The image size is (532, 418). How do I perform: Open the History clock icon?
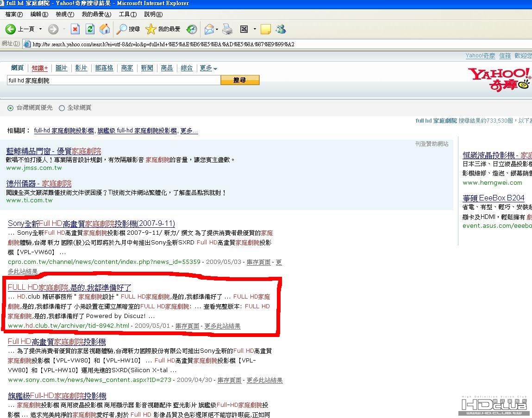coord(192,29)
